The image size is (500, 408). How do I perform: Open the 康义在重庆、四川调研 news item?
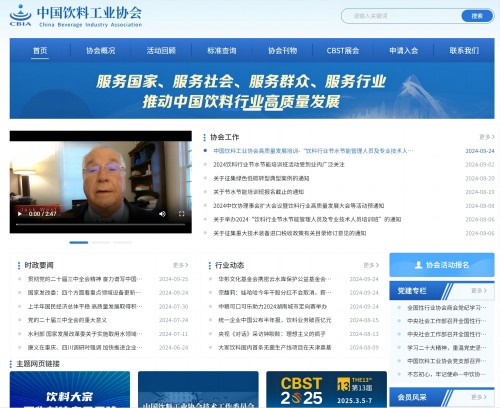pos(85,347)
